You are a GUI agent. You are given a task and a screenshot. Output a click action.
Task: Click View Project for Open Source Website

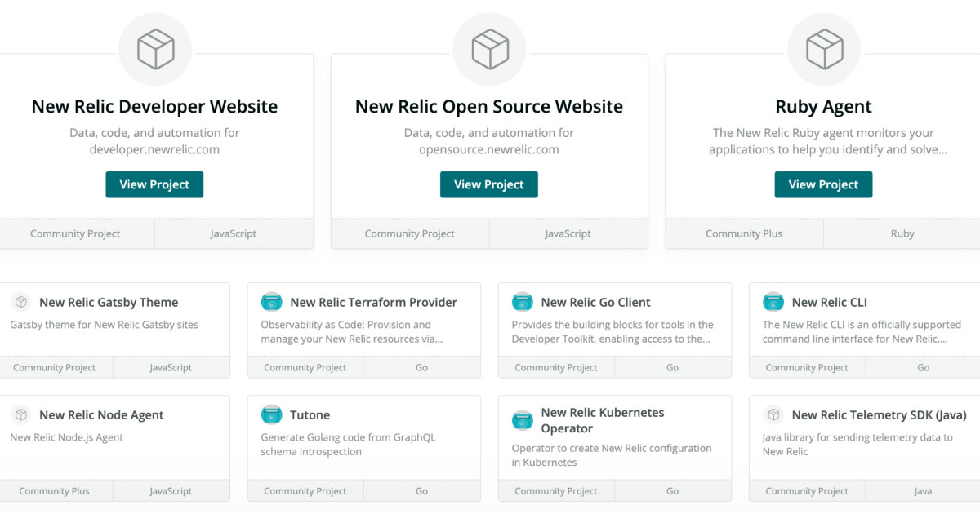(488, 184)
